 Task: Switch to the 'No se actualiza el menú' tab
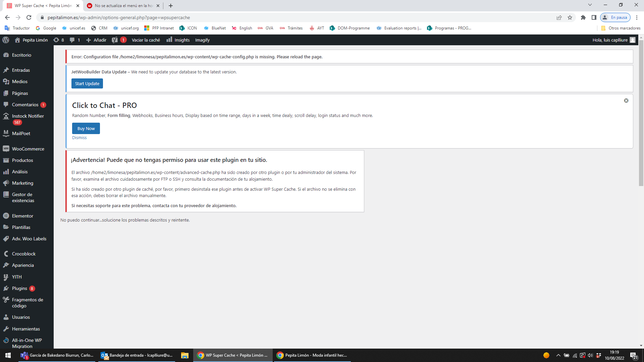pyautogui.click(x=123, y=6)
